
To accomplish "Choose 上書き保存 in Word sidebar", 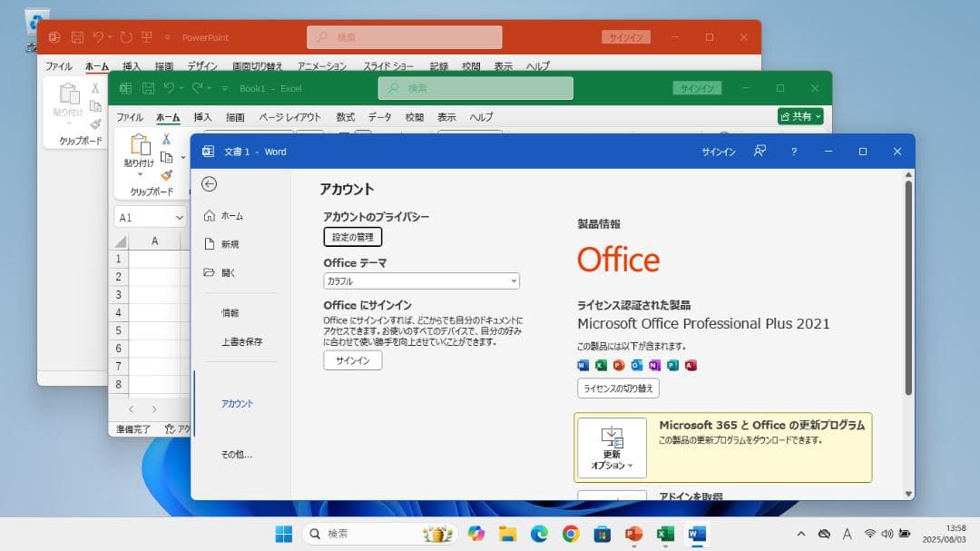I will coord(242,341).
